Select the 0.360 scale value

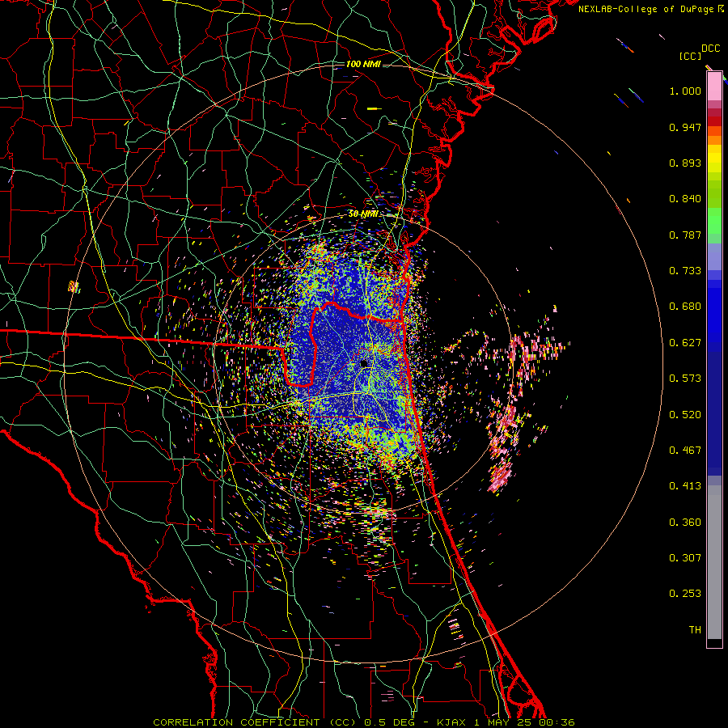(685, 523)
